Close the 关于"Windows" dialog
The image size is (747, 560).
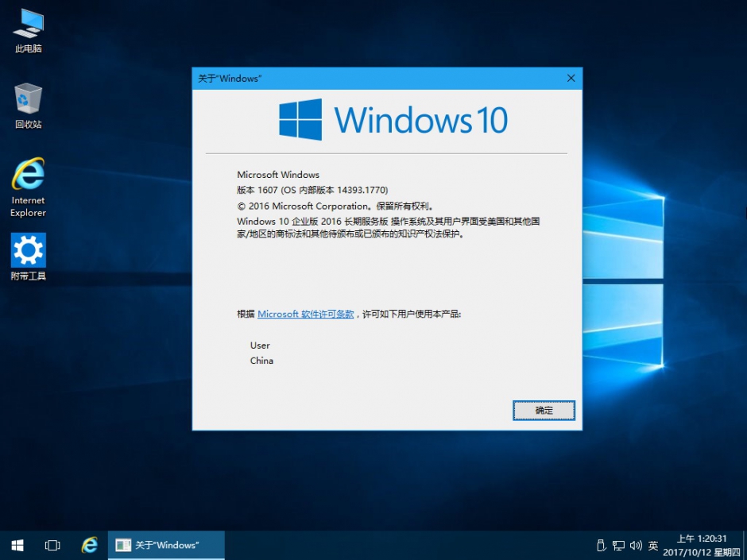click(x=571, y=78)
